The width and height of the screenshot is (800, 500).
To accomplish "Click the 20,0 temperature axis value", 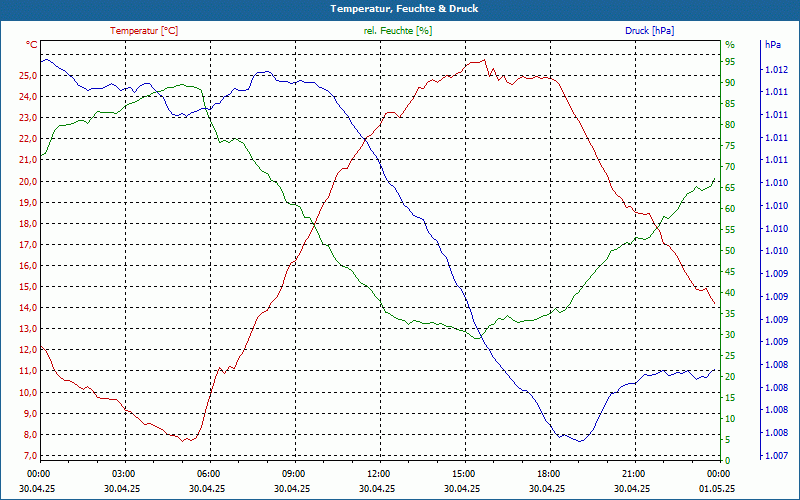I will [28, 181].
